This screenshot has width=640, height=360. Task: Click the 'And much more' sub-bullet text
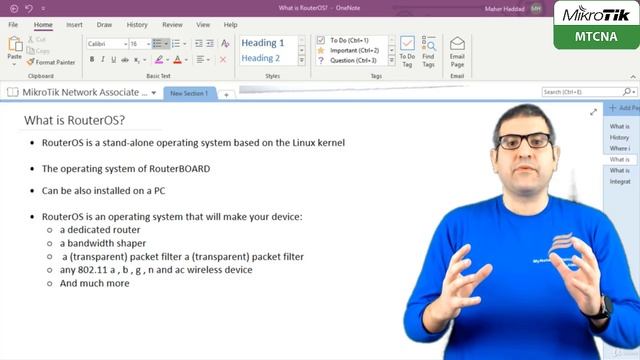point(95,283)
